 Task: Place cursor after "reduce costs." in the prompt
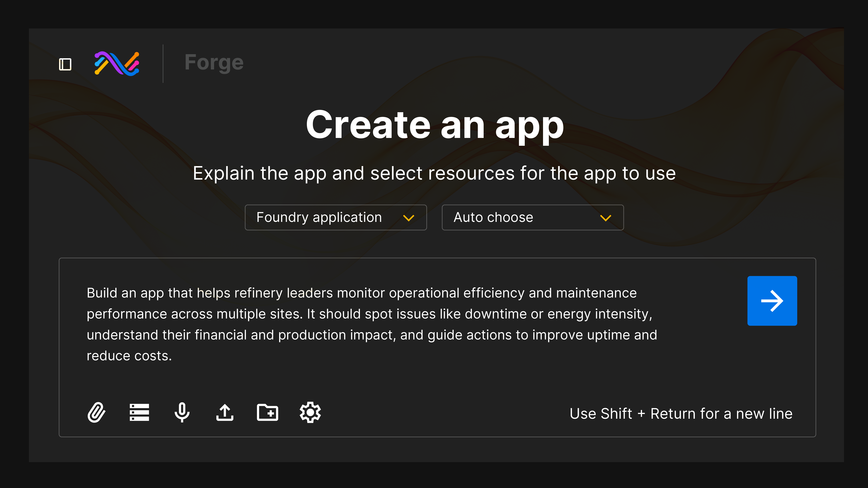click(x=173, y=356)
